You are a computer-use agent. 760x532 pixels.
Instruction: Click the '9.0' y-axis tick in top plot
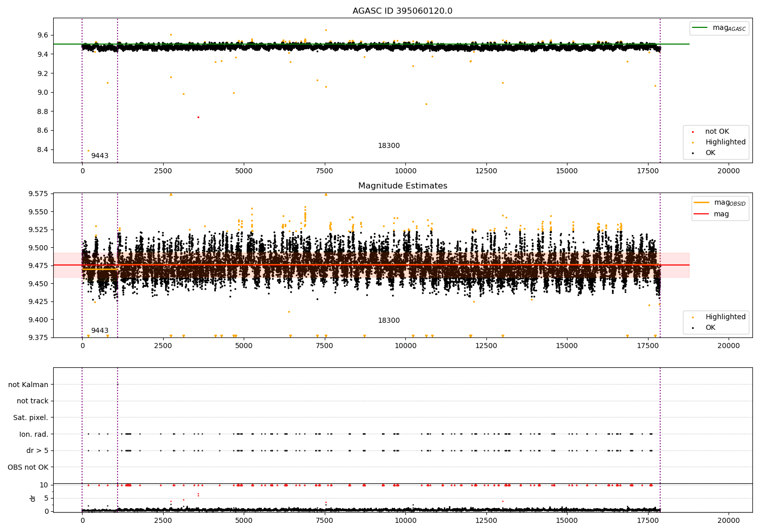click(x=43, y=92)
